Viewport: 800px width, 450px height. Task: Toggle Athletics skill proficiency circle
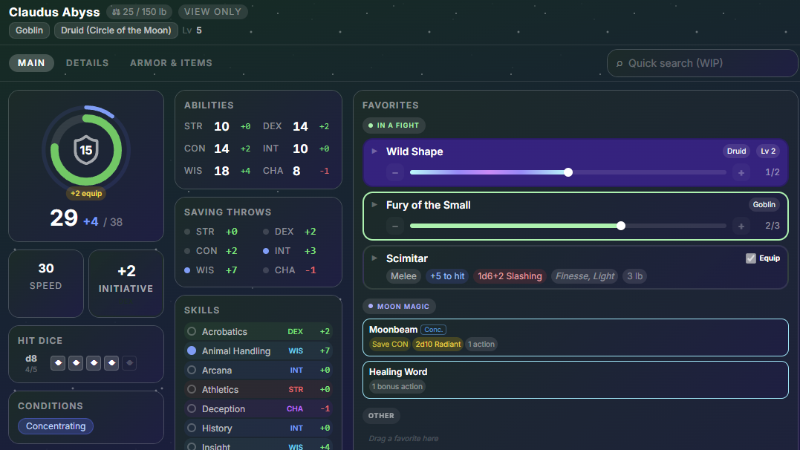(191, 389)
